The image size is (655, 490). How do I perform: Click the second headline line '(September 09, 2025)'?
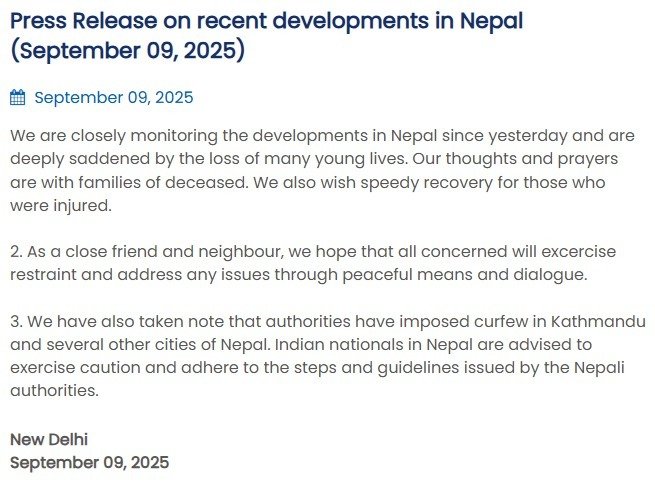coord(127,49)
